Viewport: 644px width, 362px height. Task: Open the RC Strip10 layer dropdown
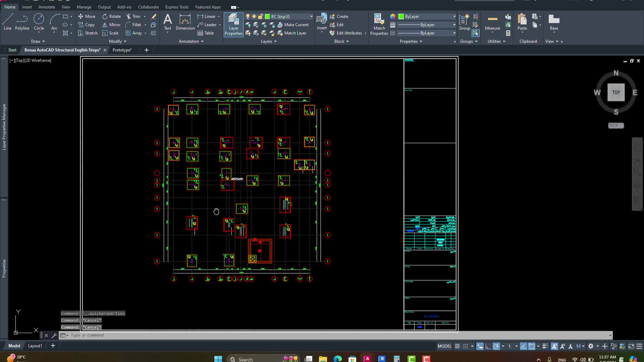[x=311, y=16]
